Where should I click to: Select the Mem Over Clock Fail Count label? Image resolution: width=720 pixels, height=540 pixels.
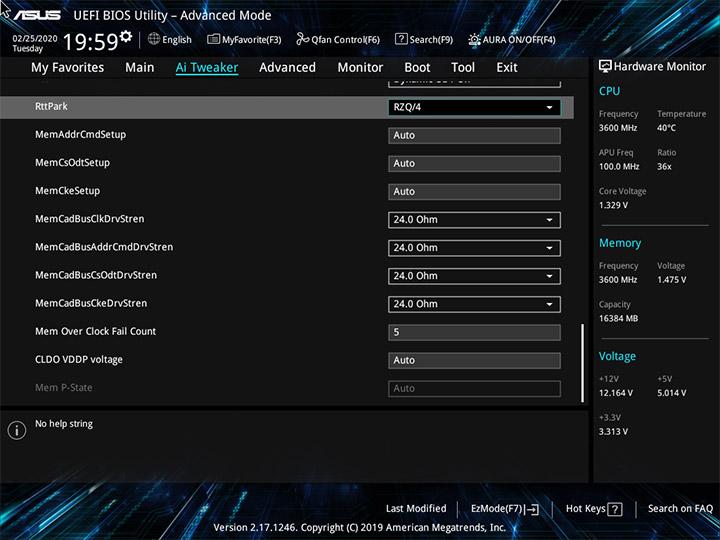point(96,331)
